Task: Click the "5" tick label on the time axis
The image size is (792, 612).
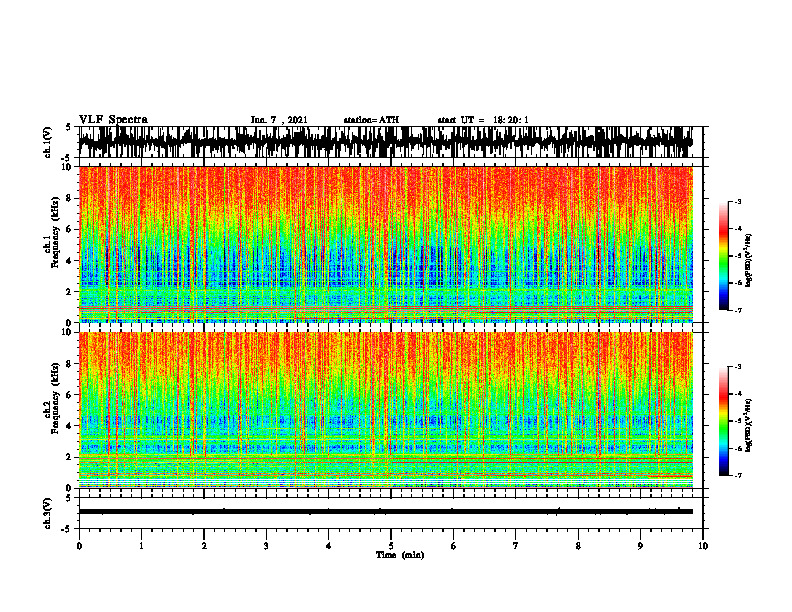Action: pyautogui.click(x=391, y=546)
